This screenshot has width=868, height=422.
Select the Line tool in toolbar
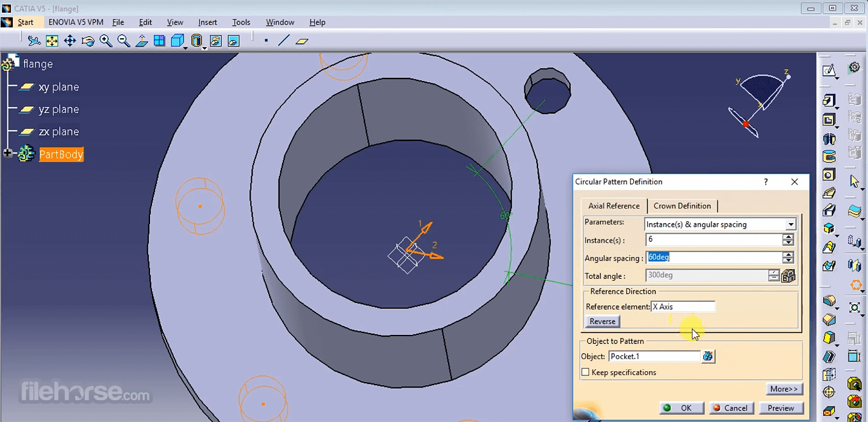pyautogui.click(x=284, y=41)
